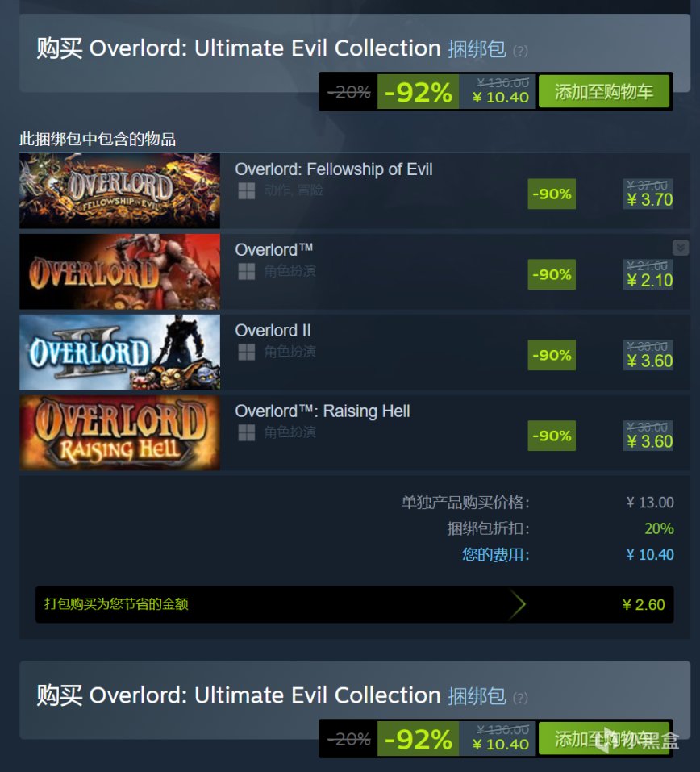Open the bundle help question mark at bottom
The height and width of the screenshot is (772, 700).
click(520, 698)
